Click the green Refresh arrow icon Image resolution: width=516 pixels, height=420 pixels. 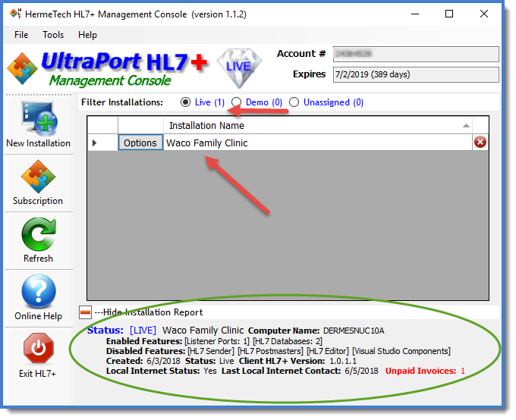[39, 234]
